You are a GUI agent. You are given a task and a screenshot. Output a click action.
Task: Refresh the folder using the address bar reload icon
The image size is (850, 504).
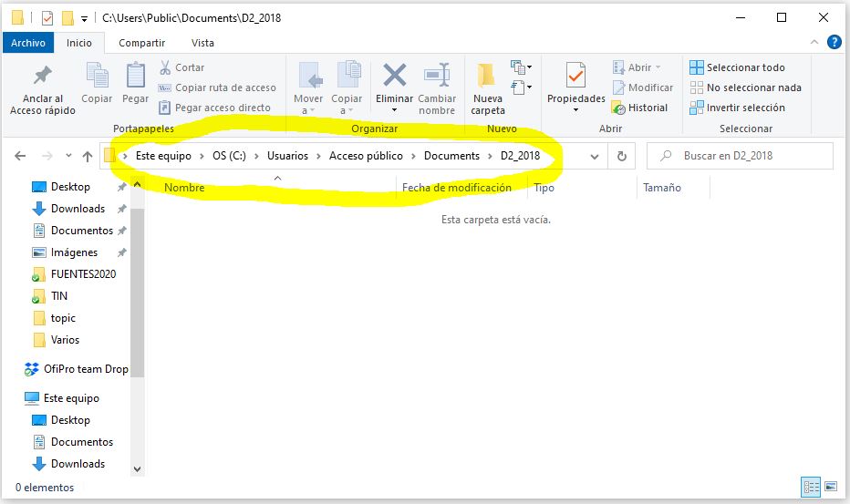(622, 156)
